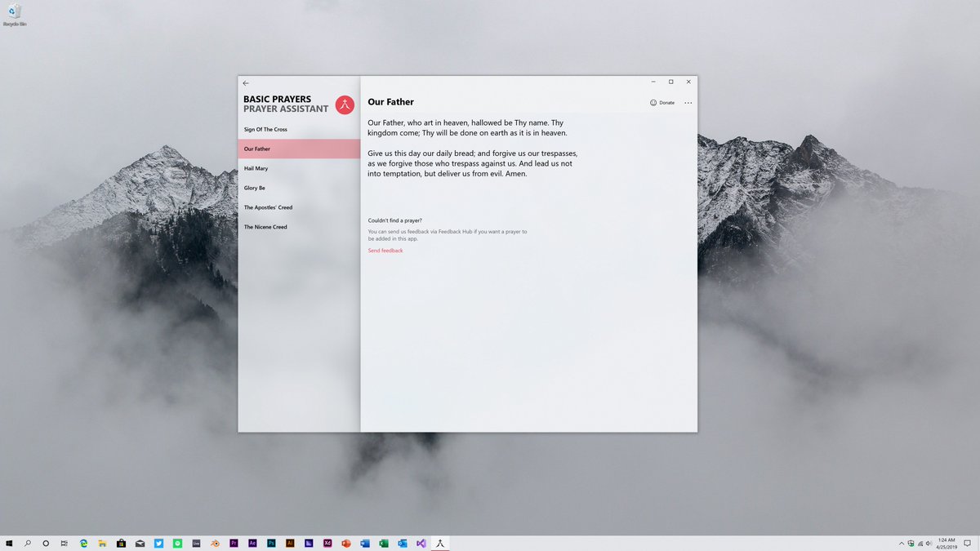This screenshot has height=551, width=980.
Task: Open the three-dot more options menu
Action: pos(688,103)
